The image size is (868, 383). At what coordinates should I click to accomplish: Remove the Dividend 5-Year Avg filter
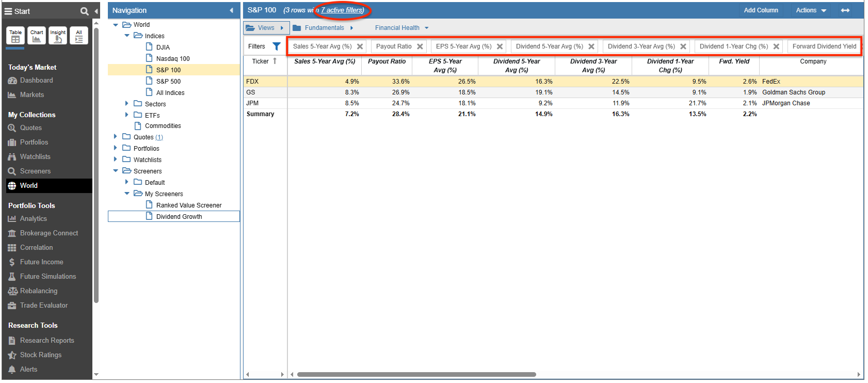click(591, 46)
